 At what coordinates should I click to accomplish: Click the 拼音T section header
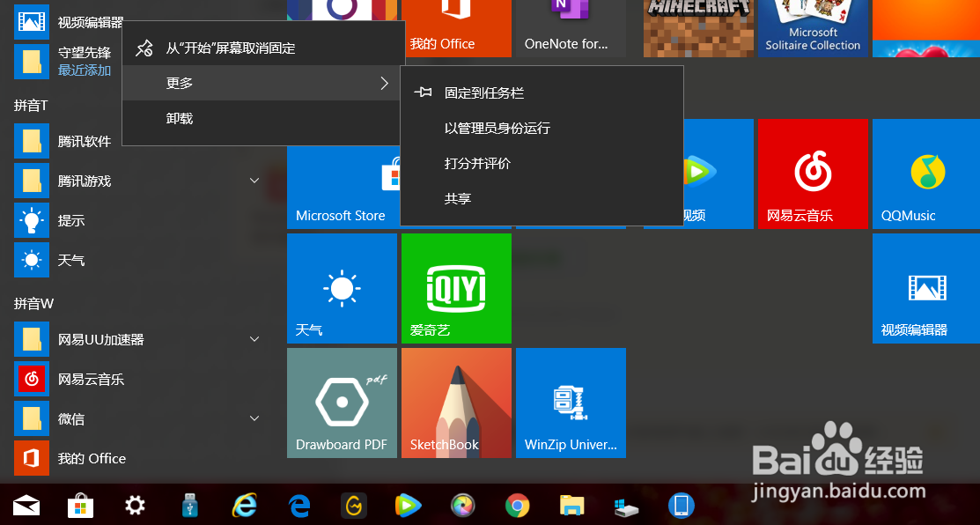[x=31, y=106]
